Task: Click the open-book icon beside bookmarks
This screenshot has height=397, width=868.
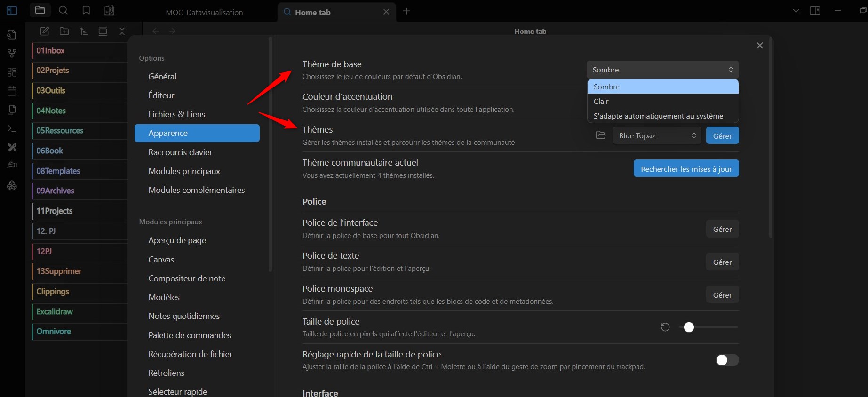Action: 109,10
